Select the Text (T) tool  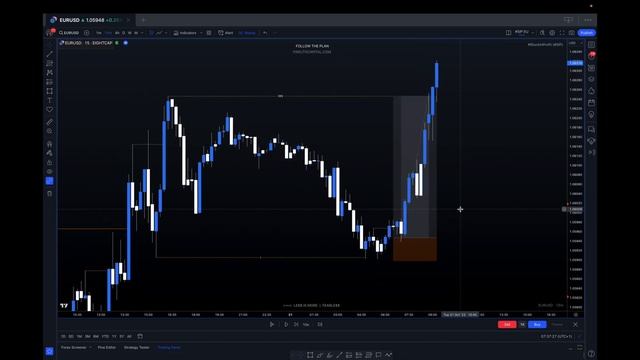click(x=49, y=100)
